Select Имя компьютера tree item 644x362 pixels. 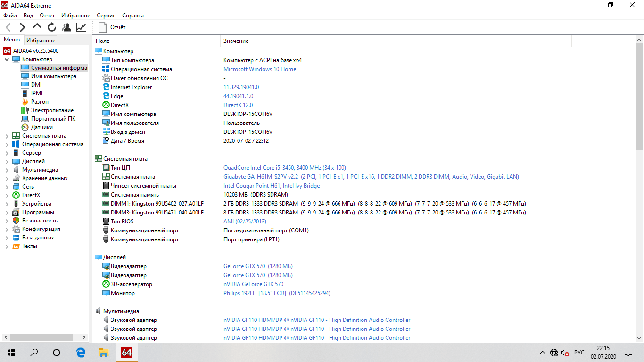54,76
